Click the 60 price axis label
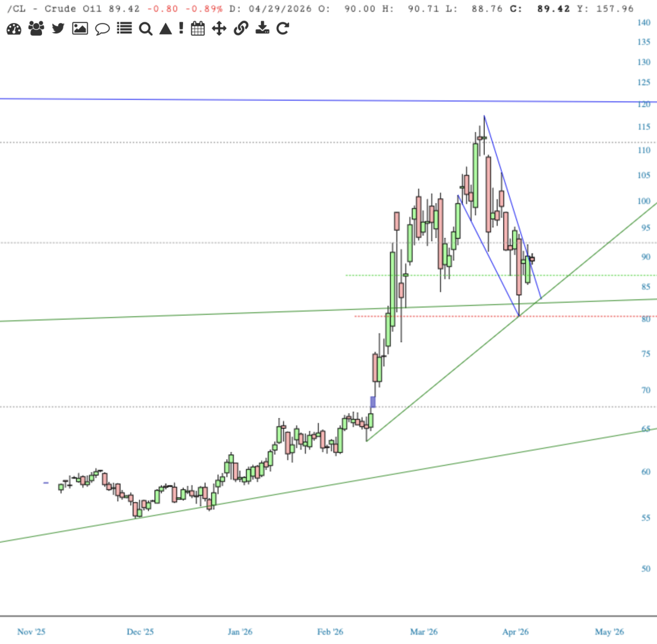The width and height of the screenshot is (657, 644). click(645, 472)
